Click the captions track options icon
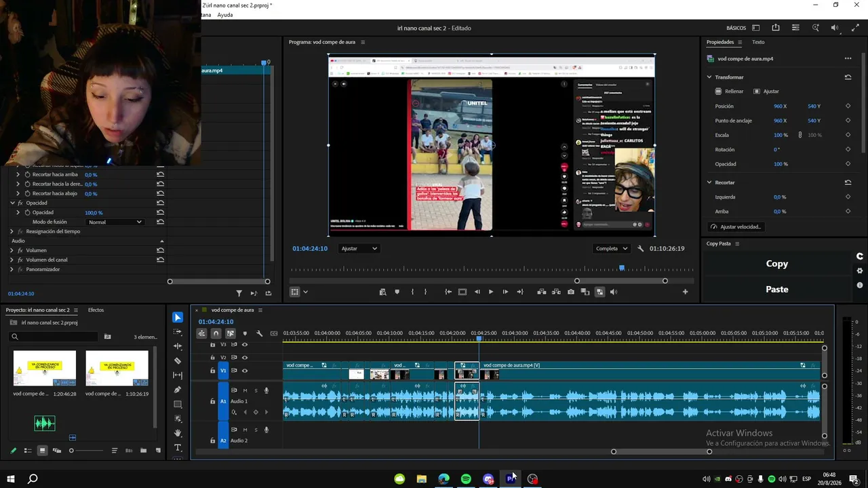 274,333
